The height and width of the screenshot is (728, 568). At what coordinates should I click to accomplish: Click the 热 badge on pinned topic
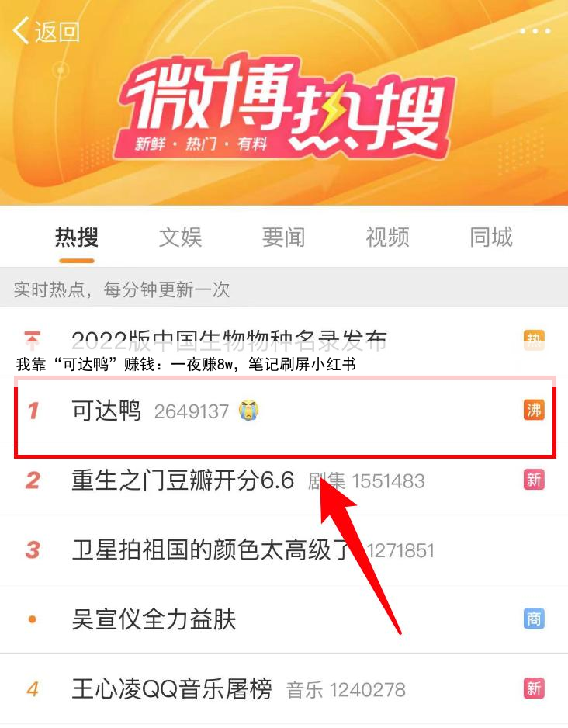pos(534,340)
